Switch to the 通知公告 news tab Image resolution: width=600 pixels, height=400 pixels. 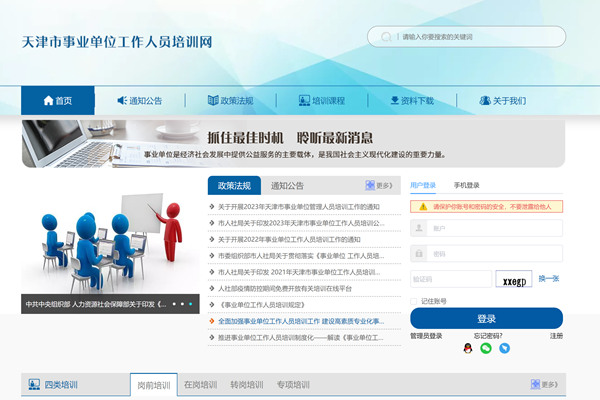(x=287, y=186)
